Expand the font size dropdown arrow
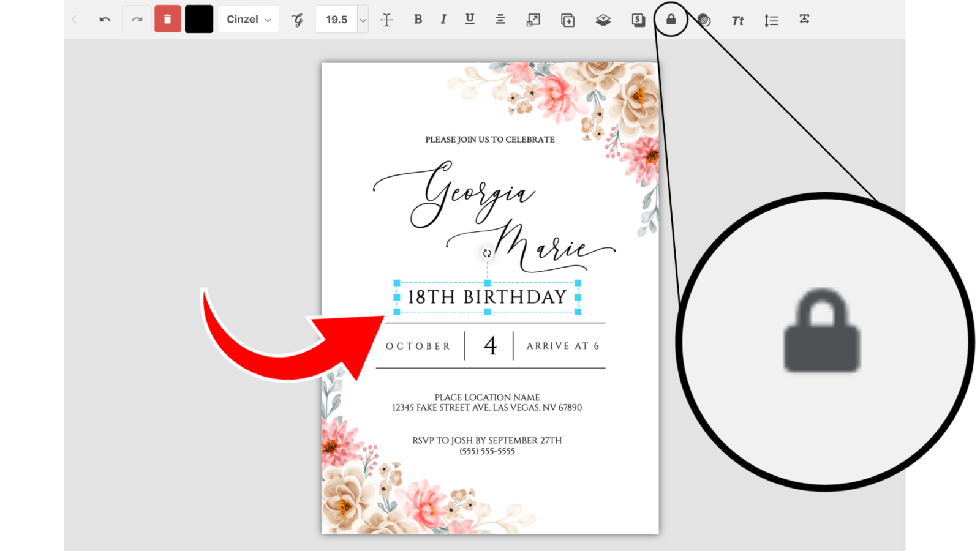980x551 pixels. (362, 20)
